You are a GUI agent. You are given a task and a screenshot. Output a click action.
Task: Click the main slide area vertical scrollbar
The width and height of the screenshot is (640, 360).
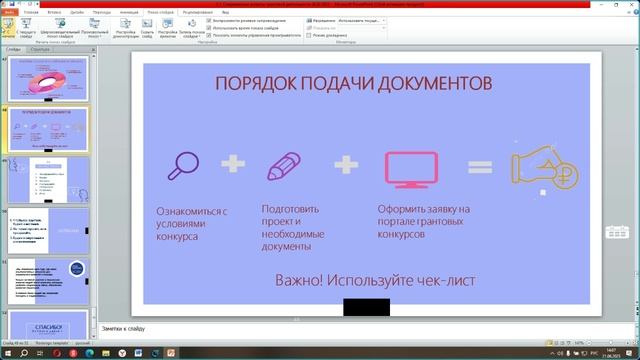pos(637,176)
